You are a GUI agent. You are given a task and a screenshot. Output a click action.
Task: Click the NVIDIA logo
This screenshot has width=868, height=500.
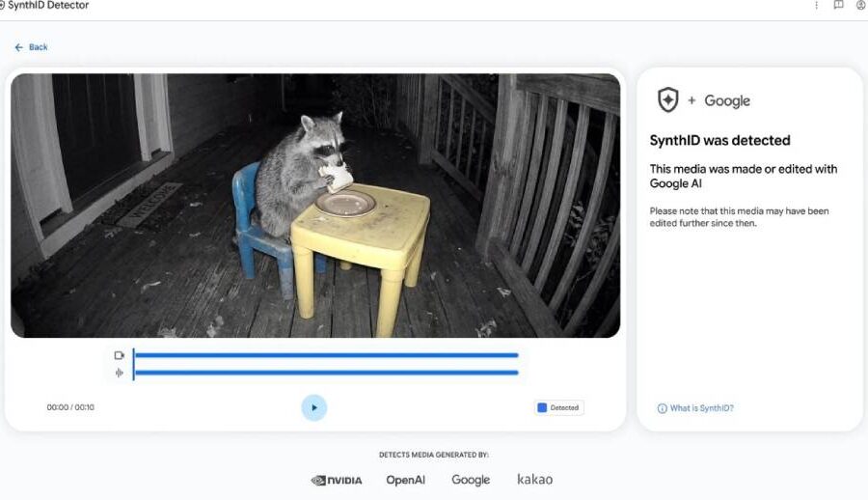(337, 480)
